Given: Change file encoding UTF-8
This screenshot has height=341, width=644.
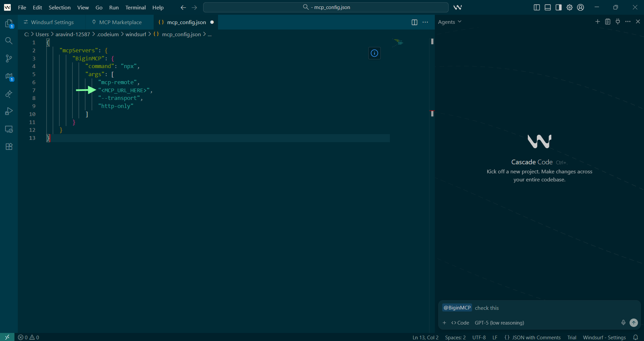Looking at the screenshot, I should (x=479, y=337).
